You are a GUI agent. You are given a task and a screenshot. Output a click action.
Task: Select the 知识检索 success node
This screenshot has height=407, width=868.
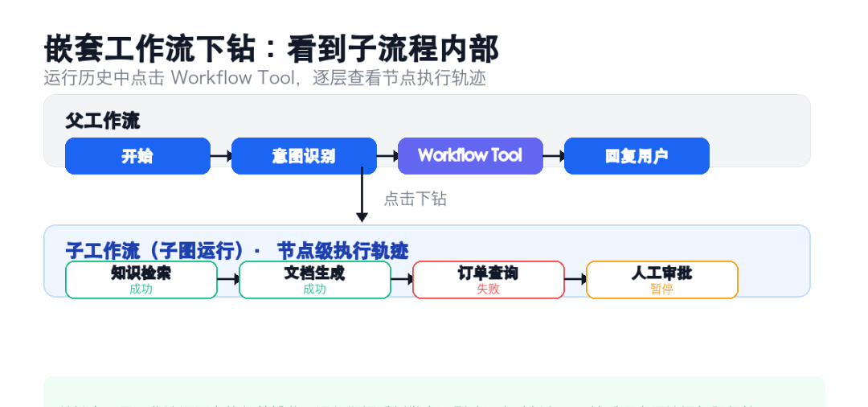coord(141,280)
